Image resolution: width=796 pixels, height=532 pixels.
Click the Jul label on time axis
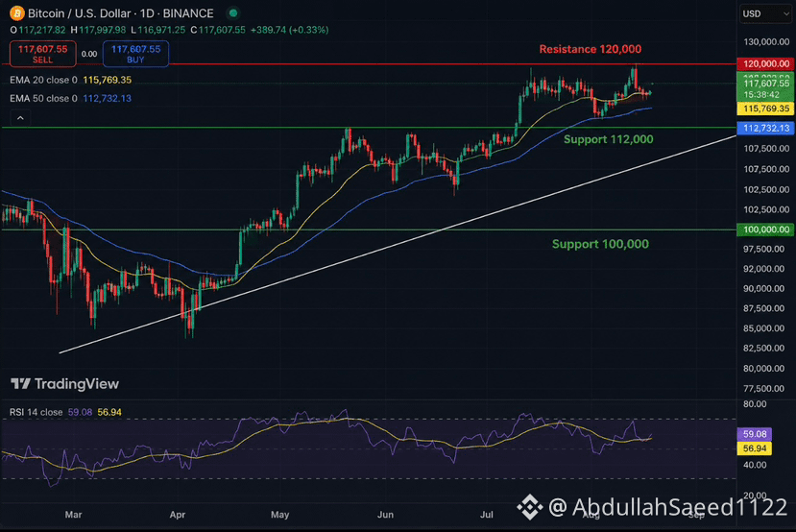point(486,515)
